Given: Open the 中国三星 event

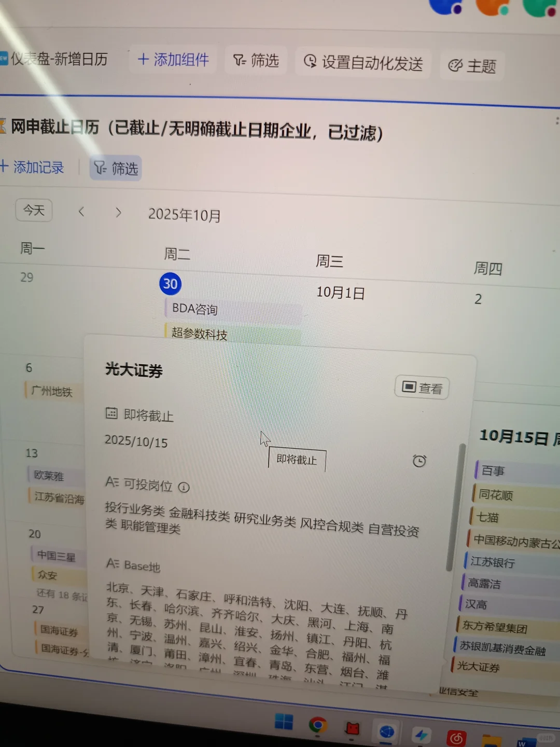Looking at the screenshot, I should 59,556.
